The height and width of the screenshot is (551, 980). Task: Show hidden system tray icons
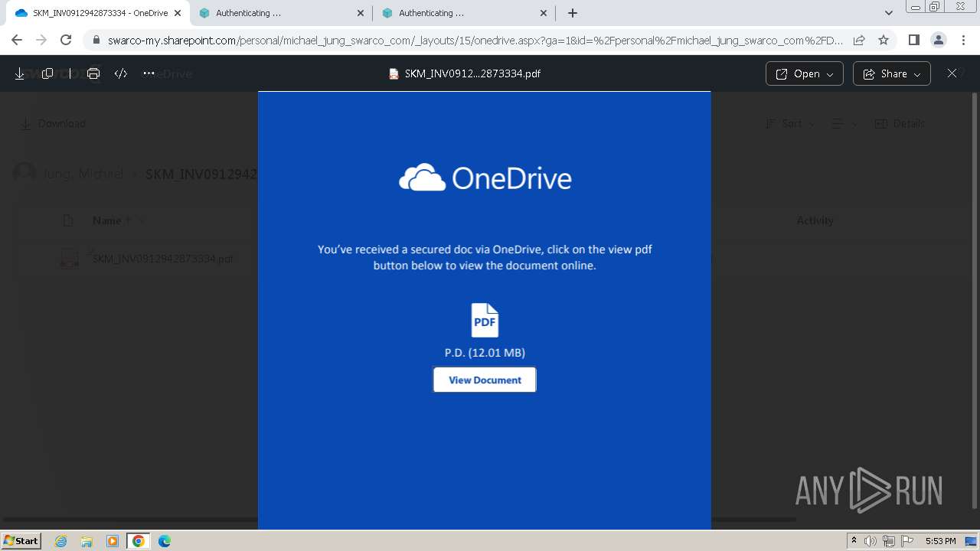coord(854,541)
